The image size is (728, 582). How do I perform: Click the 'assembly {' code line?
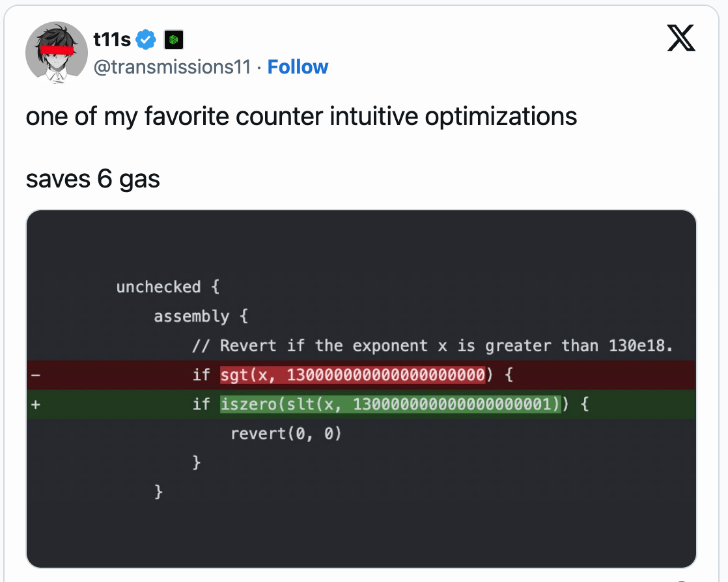[201, 316]
